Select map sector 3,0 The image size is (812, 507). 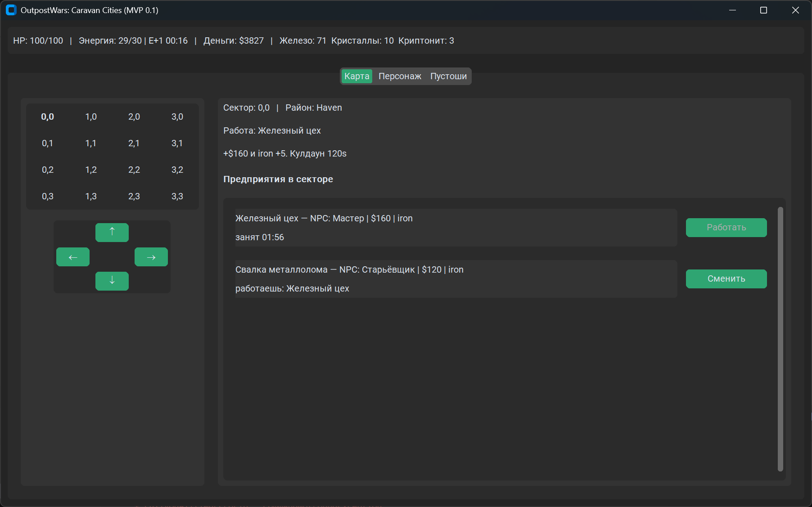(177, 117)
